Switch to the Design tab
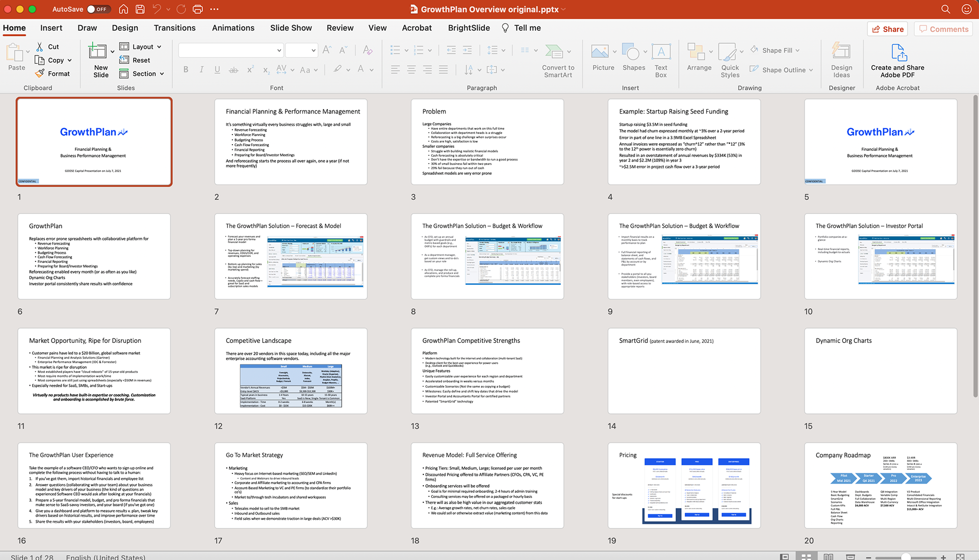The width and height of the screenshot is (979, 560). point(125,28)
